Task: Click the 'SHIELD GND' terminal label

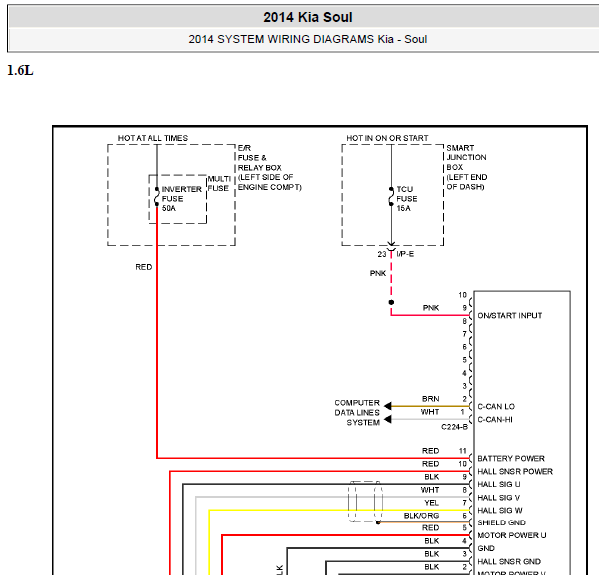Action: coord(501,523)
